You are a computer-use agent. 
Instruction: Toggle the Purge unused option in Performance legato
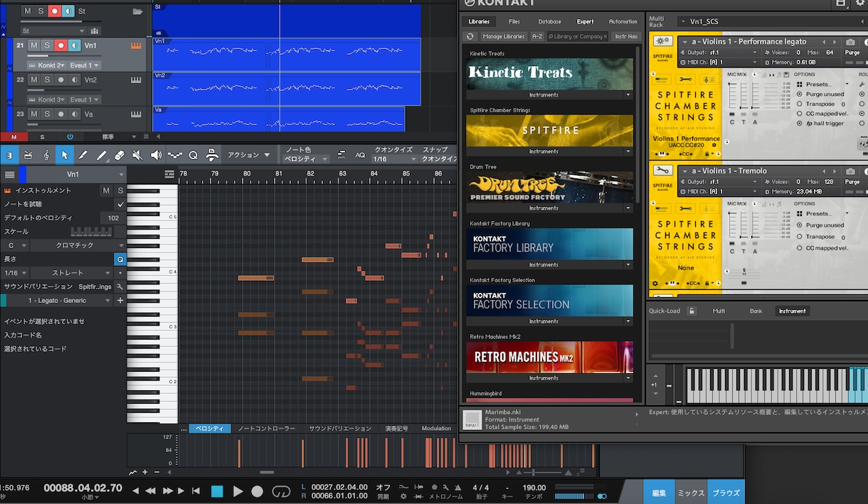(799, 94)
